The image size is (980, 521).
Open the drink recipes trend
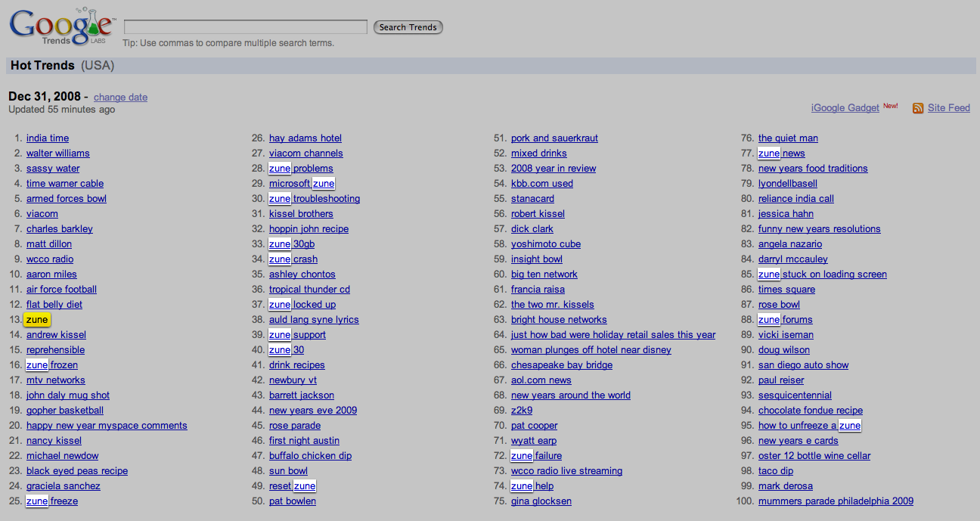tap(296, 365)
